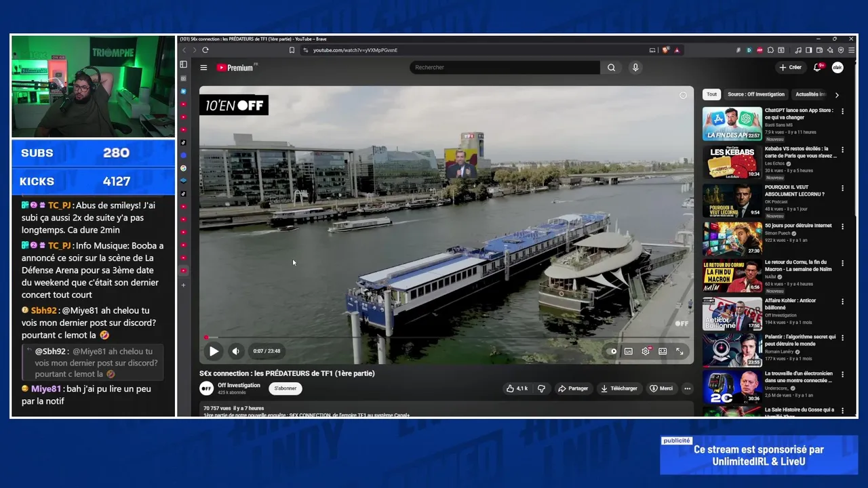Open ChatGPT lance son App Store thumbnail
The height and width of the screenshot is (488, 868).
coord(732,123)
